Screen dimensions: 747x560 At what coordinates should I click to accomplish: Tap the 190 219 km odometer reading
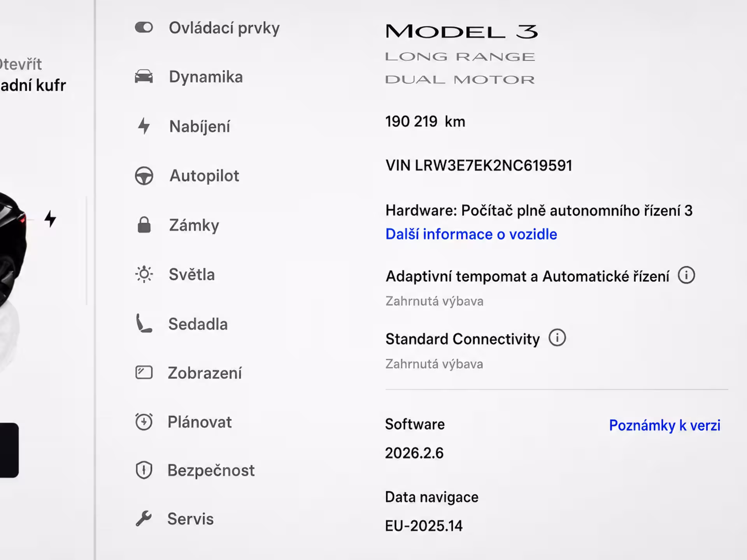click(425, 122)
